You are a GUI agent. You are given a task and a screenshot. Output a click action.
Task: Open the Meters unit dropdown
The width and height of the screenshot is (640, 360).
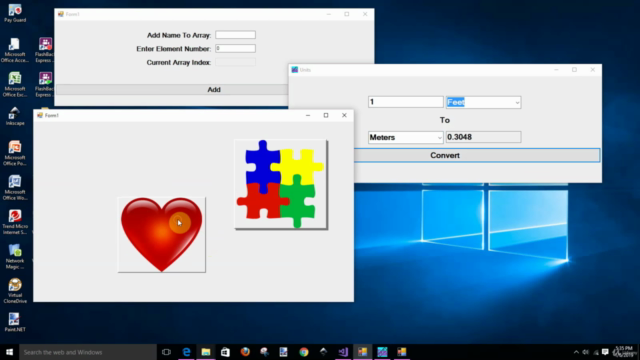pyautogui.click(x=405, y=138)
